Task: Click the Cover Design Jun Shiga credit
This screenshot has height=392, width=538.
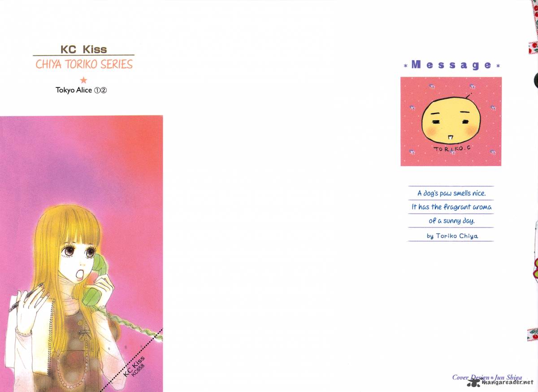Action: coord(486,378)
